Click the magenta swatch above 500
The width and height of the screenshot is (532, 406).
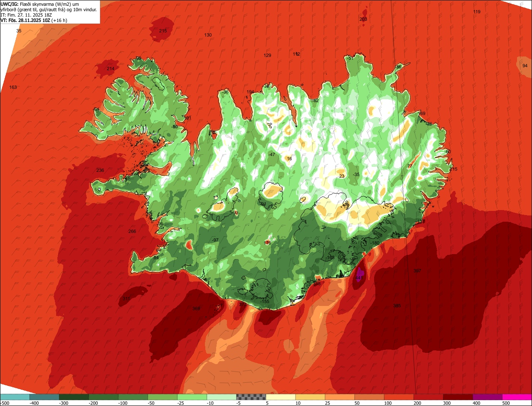click(517, 396)
